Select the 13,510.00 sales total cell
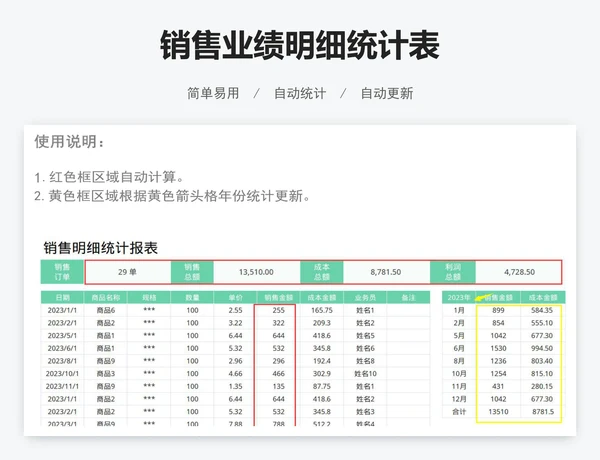Viewport: 600px width, 460px height. point(256,272)
